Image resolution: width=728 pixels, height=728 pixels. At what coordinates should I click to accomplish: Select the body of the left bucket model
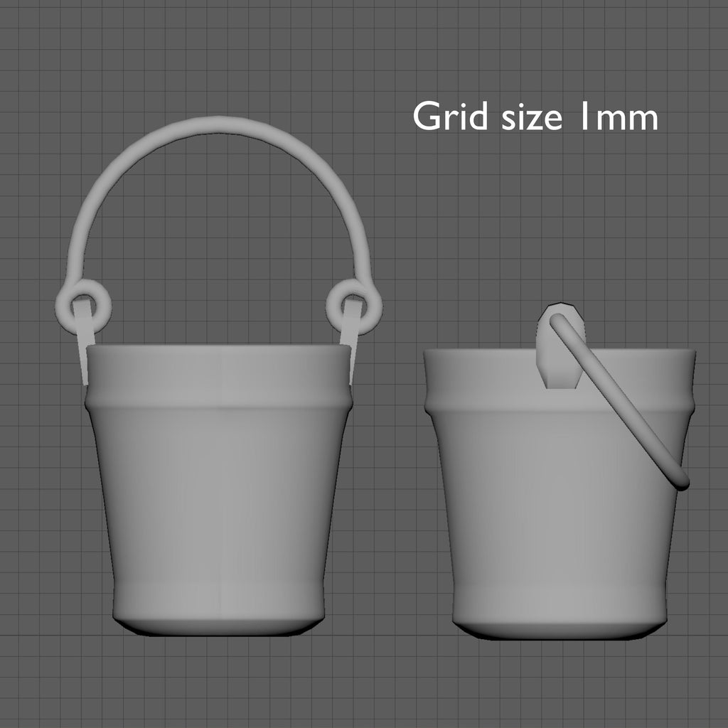tap(218, 490)
